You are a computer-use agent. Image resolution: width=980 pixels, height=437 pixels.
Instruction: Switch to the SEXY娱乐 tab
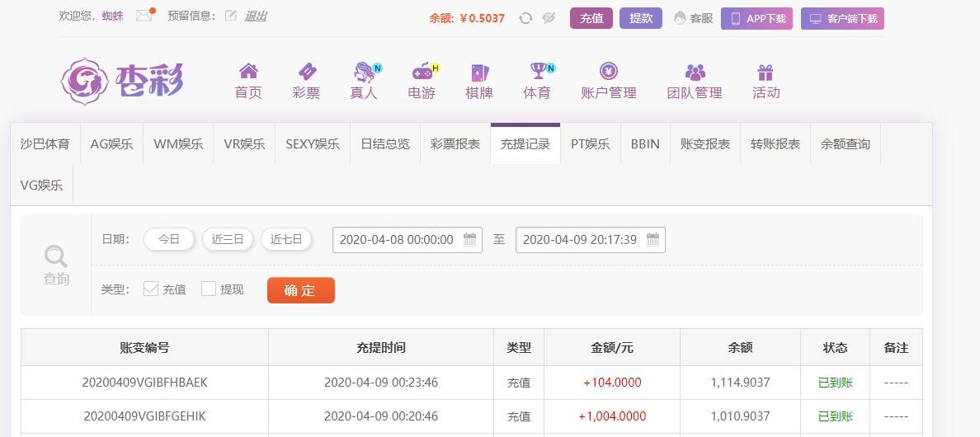(313, 143)
